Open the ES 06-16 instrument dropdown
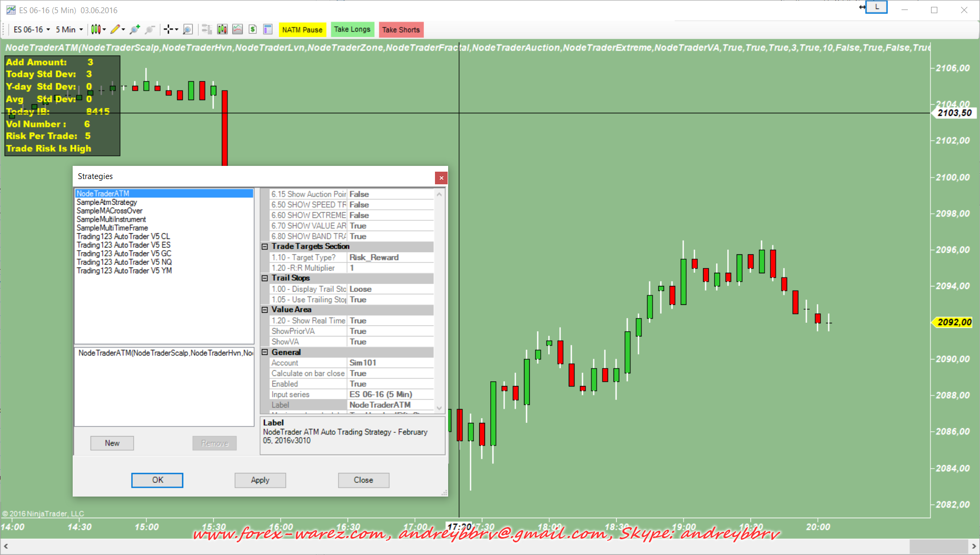The height and width of the screenshot is (555, 980). [x=32, y=29]
